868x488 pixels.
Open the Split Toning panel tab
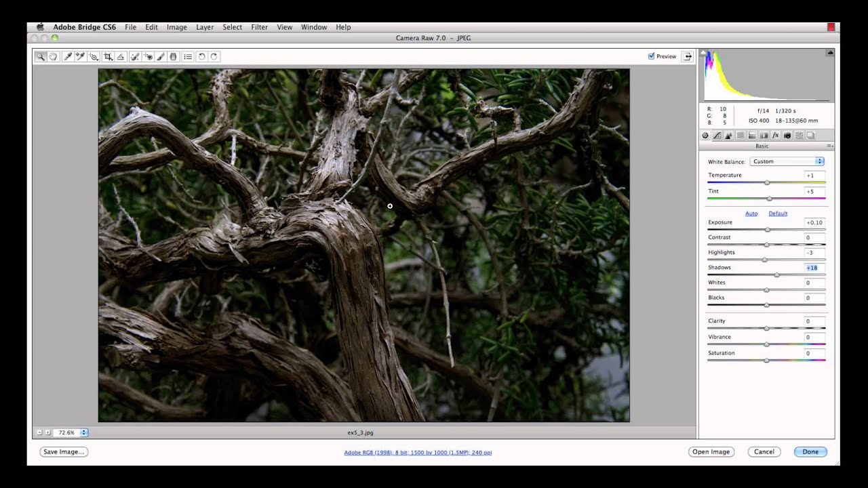tap(752, 136)
